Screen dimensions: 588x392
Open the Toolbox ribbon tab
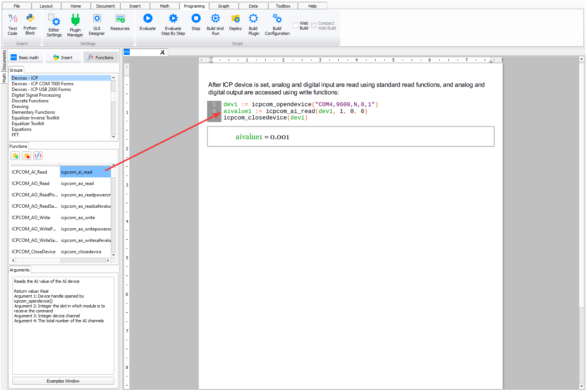point(283,6)
